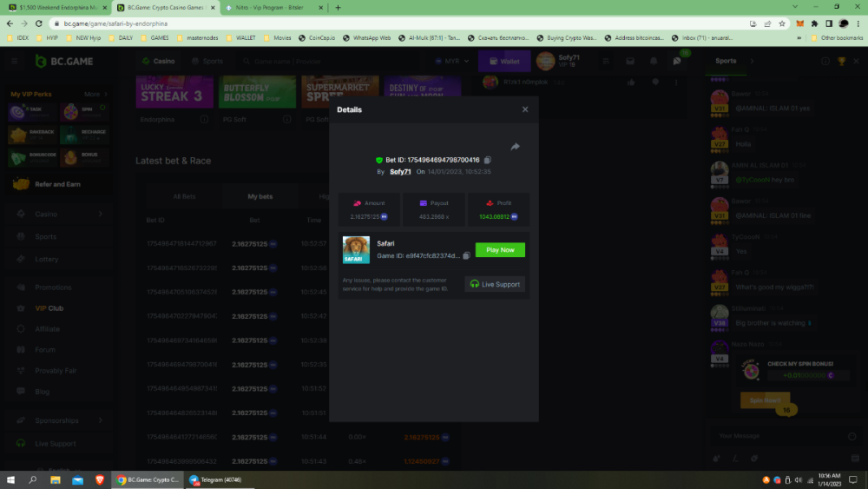Toggle the hamburger sidebar menu

(x=15, y=62)
